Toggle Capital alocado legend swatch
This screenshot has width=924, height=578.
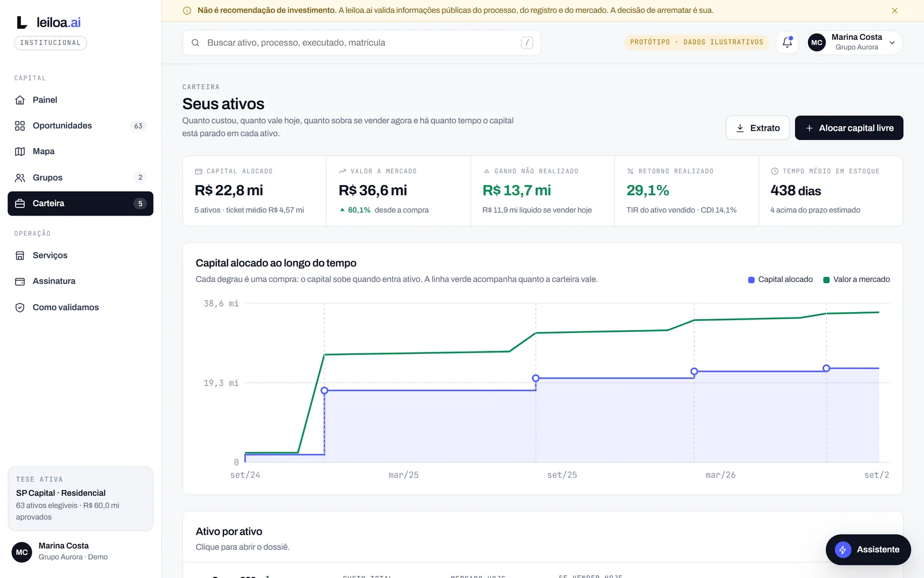(751, 280)
